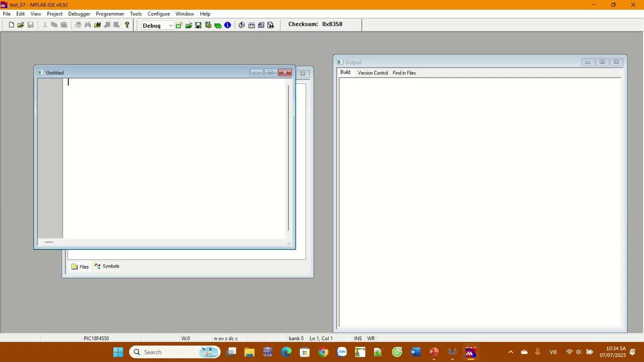Image resolution: width=644 pixels, height=362 pixels.
Task: Click the Untitled editor vertical scrollbar
Action: 289,158
